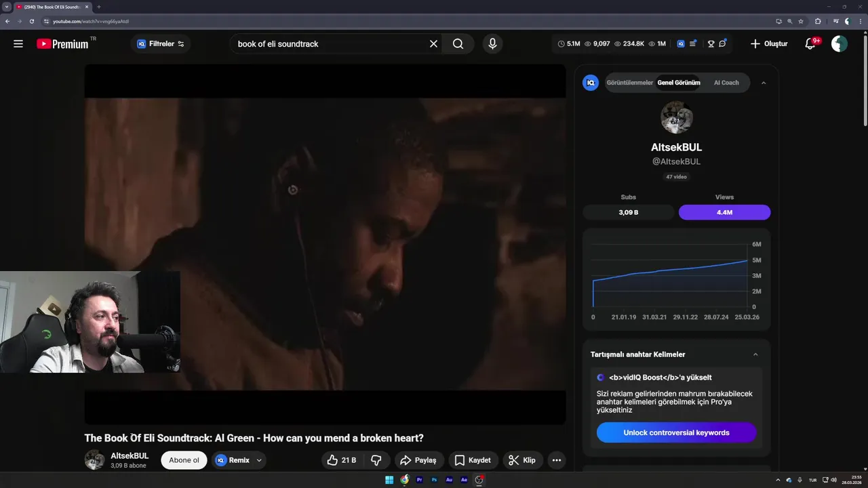Open the vidIQ list icon in stats bar
Viewport: 868px width, 488px height.
coord(692,44)
